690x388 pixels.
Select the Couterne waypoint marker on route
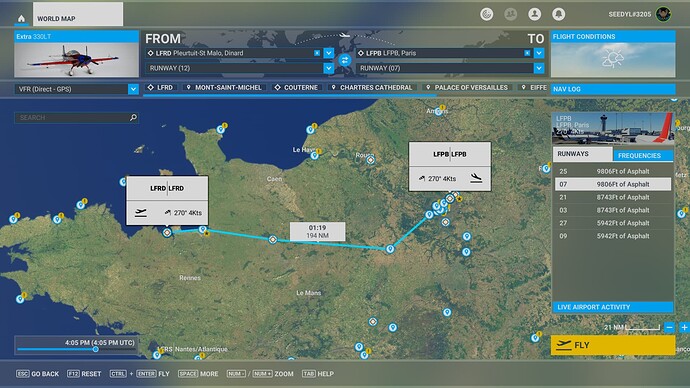click(273, 239)
